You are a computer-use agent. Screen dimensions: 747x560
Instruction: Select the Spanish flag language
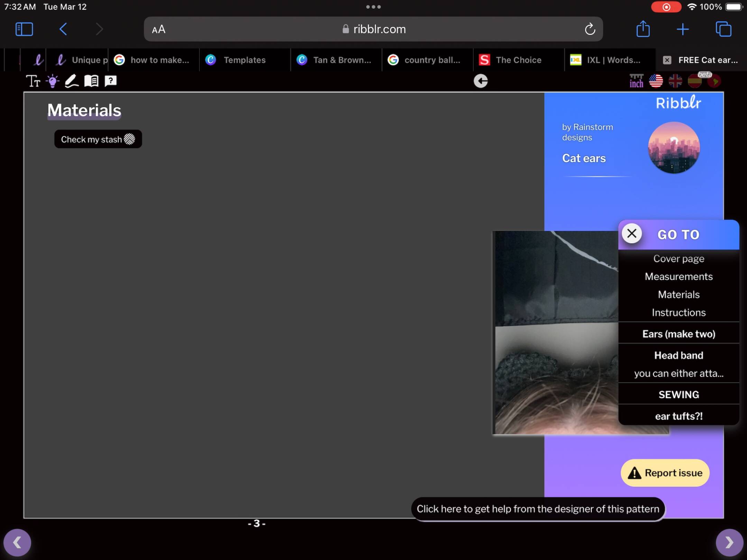tap(694, 82)
